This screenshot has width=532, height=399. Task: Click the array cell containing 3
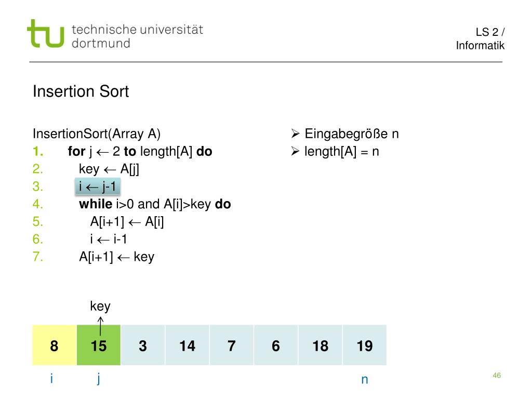click(x=143, y=345)
